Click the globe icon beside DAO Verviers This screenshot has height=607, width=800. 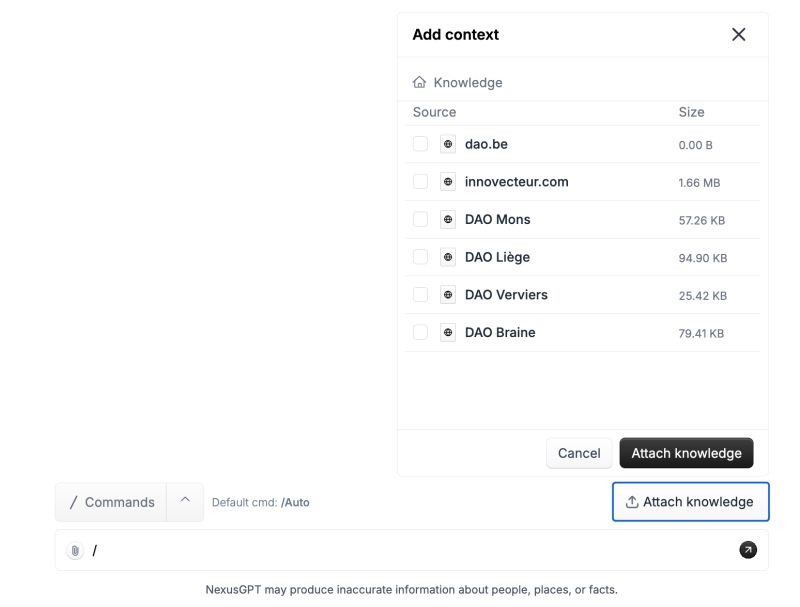pos(448,295)
